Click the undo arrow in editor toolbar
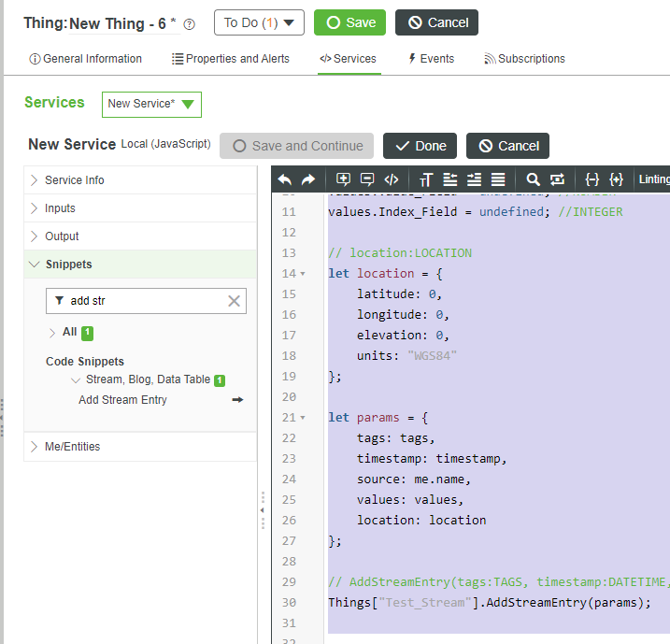Screen dimensions: 670x644 pos(285,179)
